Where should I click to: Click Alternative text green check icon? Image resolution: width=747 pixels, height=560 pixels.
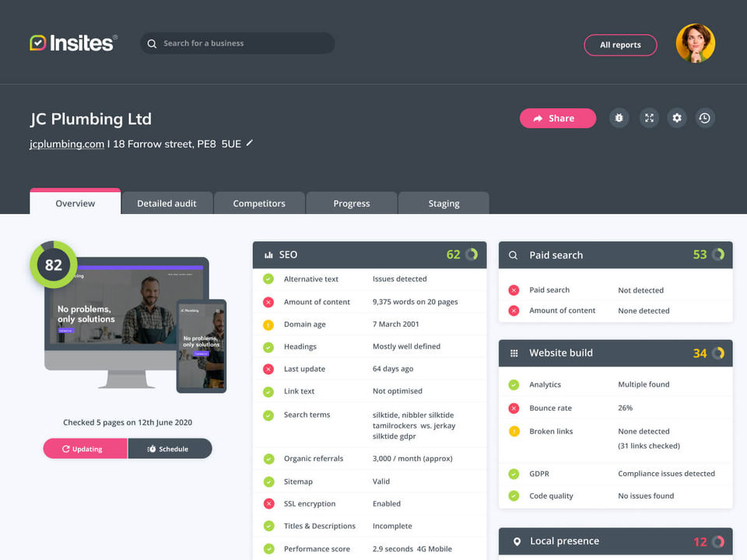click(268, 279)
